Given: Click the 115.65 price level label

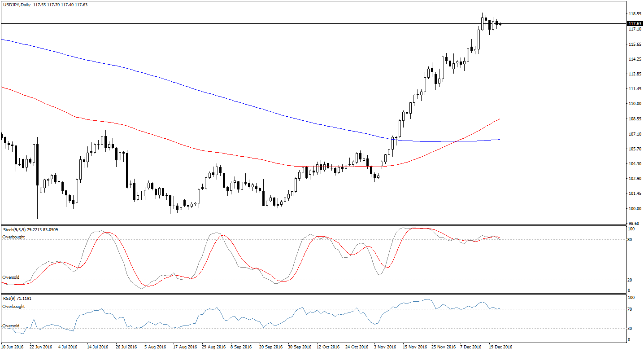Looking at the screenshot, I should pos(634,44).
